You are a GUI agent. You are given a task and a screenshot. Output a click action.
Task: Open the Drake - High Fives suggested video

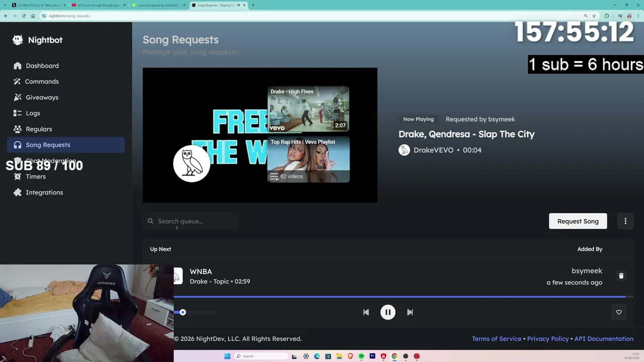[308, 109]
